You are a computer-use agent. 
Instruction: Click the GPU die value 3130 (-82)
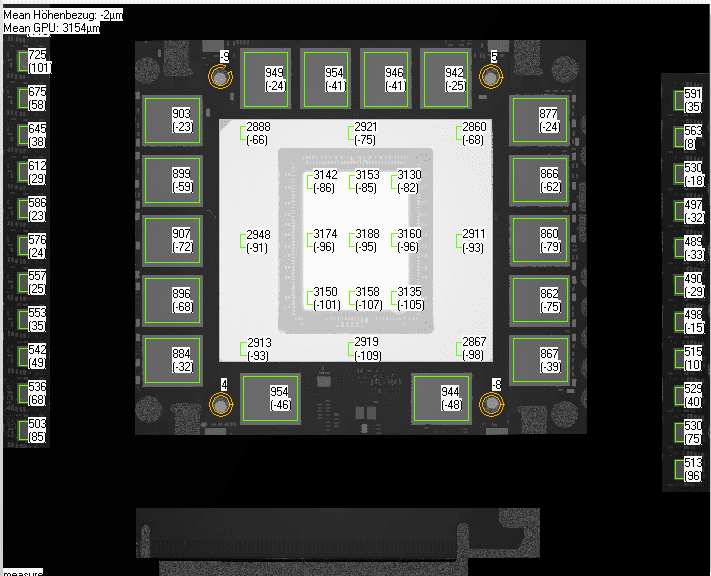409,181
